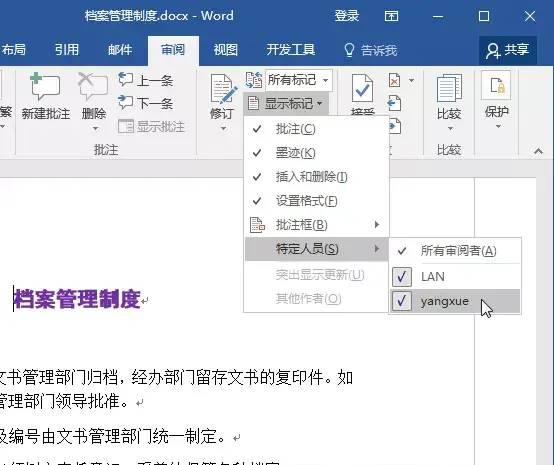
Task: Click the ribbon display options icon
Action: [391, 16]
